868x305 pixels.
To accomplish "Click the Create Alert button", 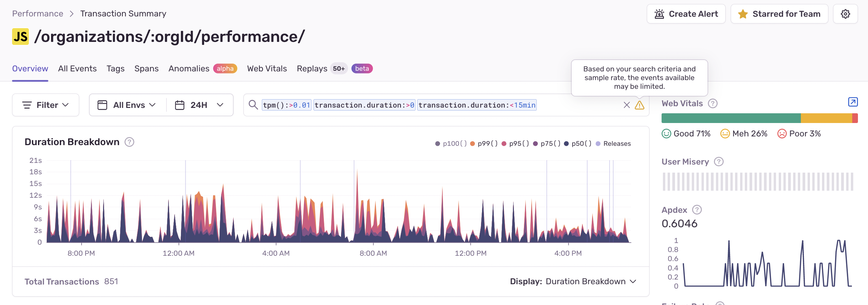I will (686, 14).
